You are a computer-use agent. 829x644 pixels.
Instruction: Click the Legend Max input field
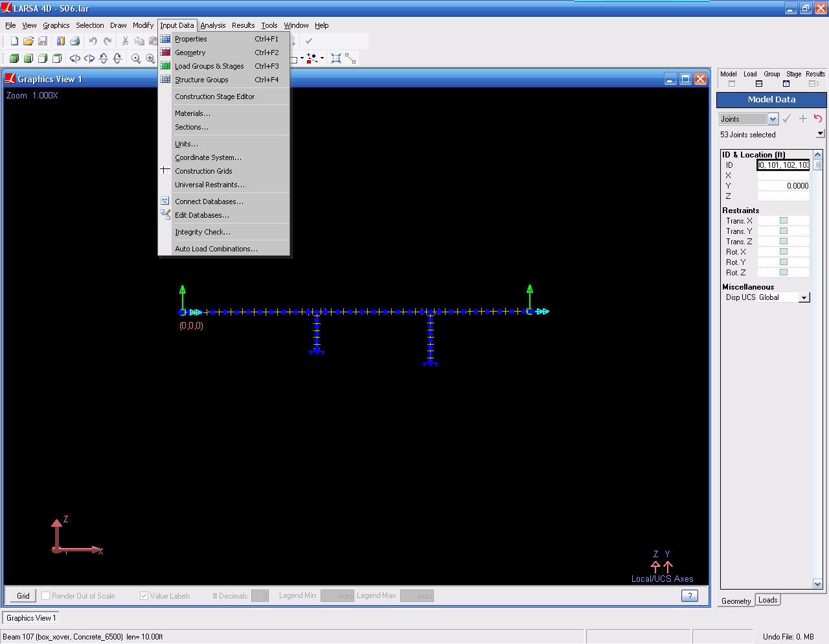click(417, 595)
